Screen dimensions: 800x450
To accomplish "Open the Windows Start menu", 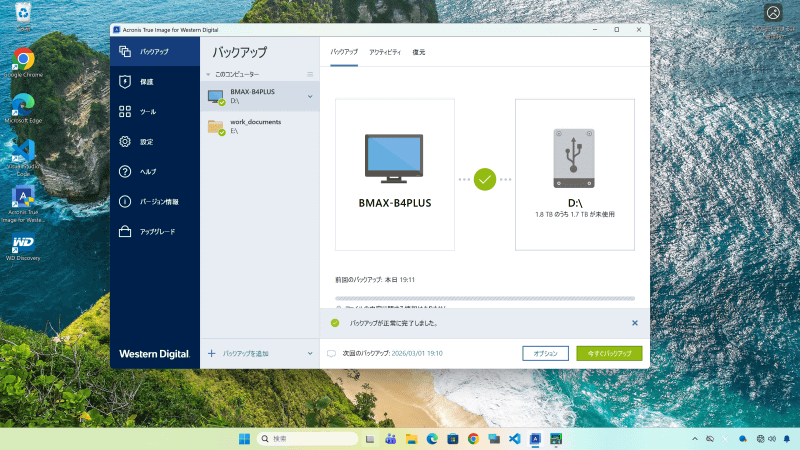I will point(244,439).
